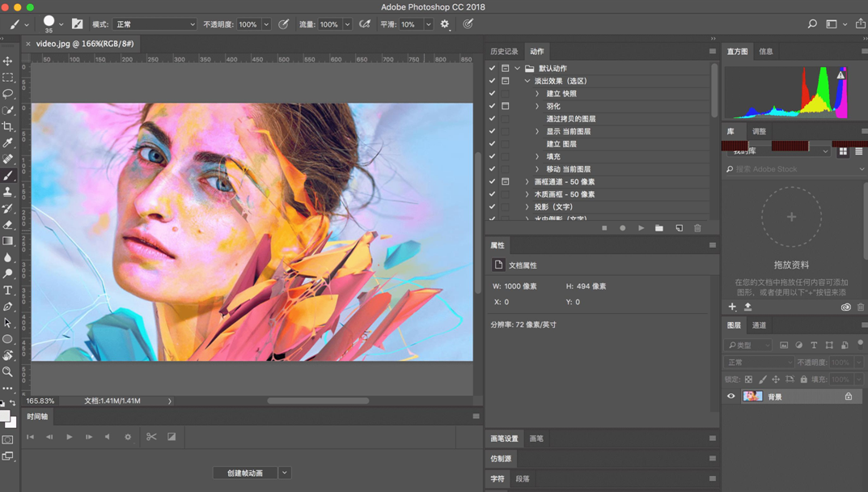868x492 pixels.
Task: Click the play action button in 动作 panel
Action: point(641,228)
